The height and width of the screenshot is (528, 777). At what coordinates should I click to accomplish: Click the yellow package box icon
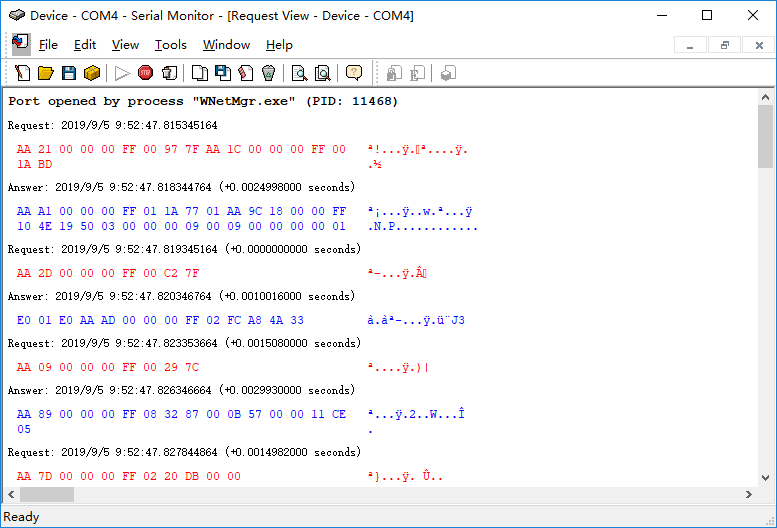click(92, 73)
